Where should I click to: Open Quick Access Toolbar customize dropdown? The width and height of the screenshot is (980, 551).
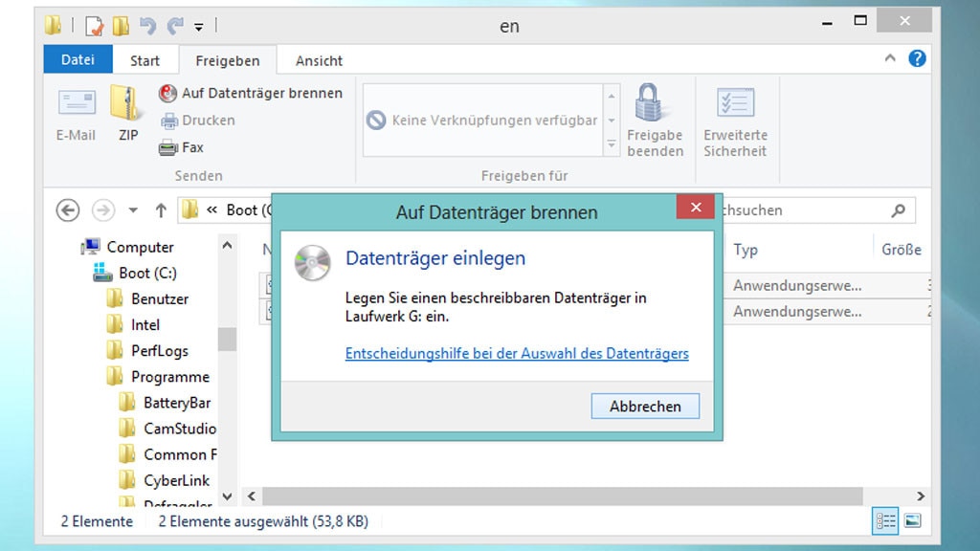pyautogui.click(x=199, y=27)
